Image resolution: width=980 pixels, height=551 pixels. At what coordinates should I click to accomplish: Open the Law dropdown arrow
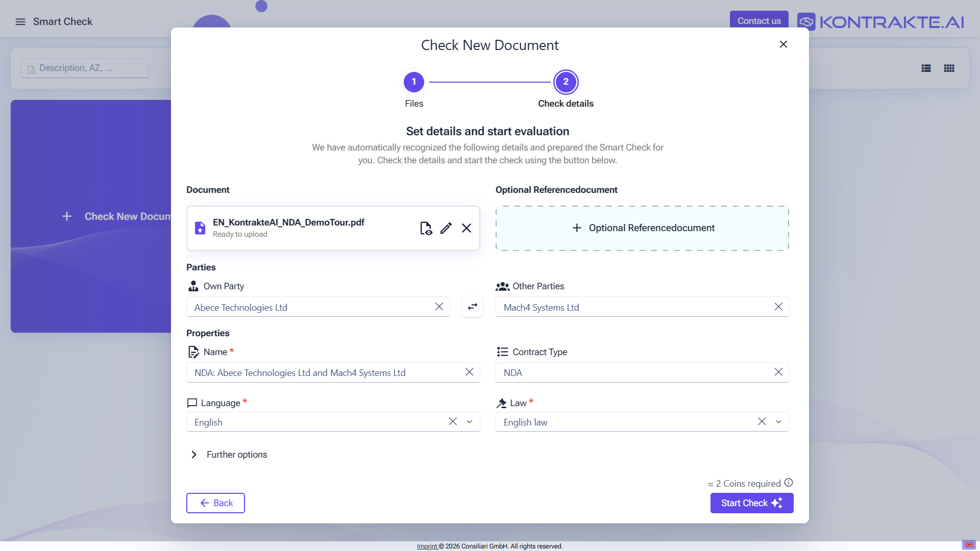(x=778, y=422)
